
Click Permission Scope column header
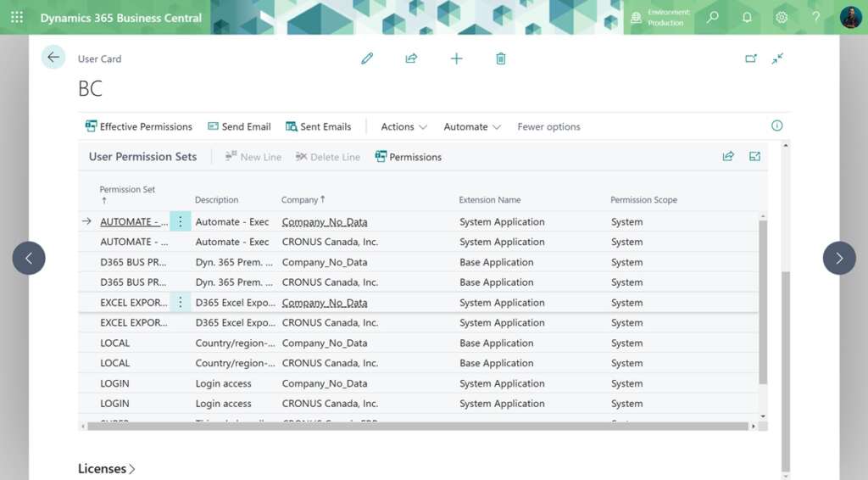tap(643, 199)
